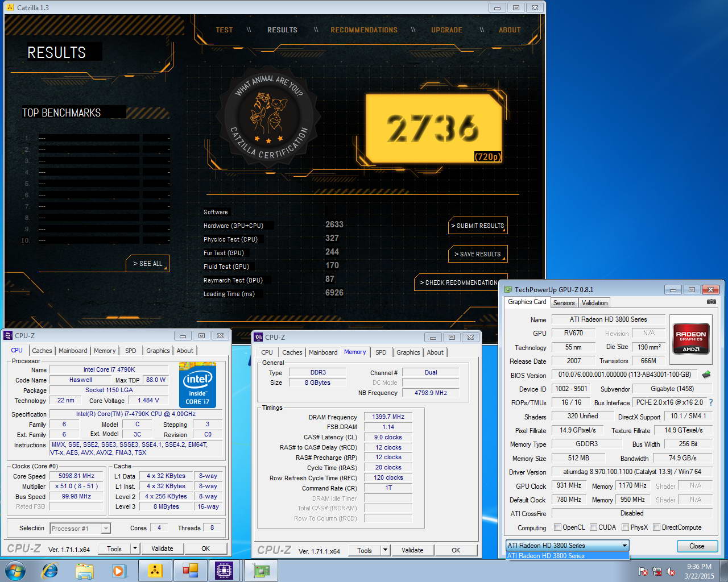Click the Intel Core i7 logo in CPU-Z
Screen dimensions: 728x582
[x=197, y=385]
